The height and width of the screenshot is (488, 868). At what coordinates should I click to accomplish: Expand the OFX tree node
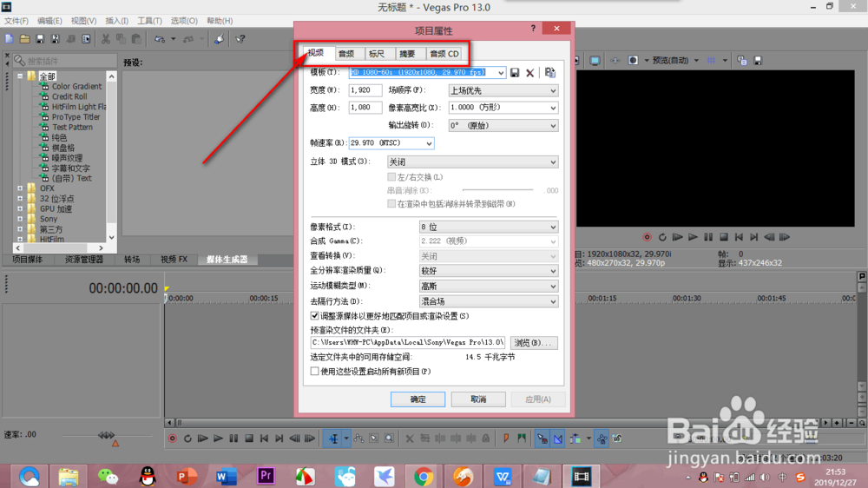pyautogui.click(x=20, y=188)
